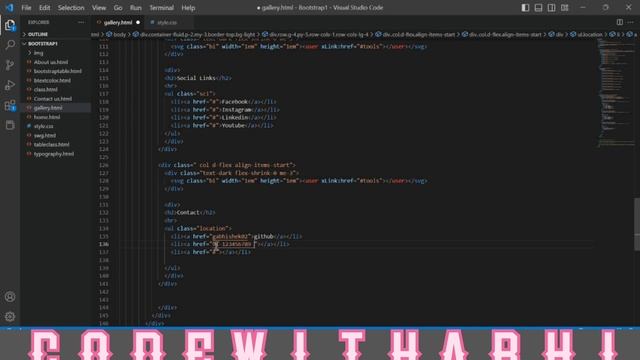The image size is (640, 360).
Task: Click the div.row.g-4 breadcrumb item
Action: [x=318, y=35]
